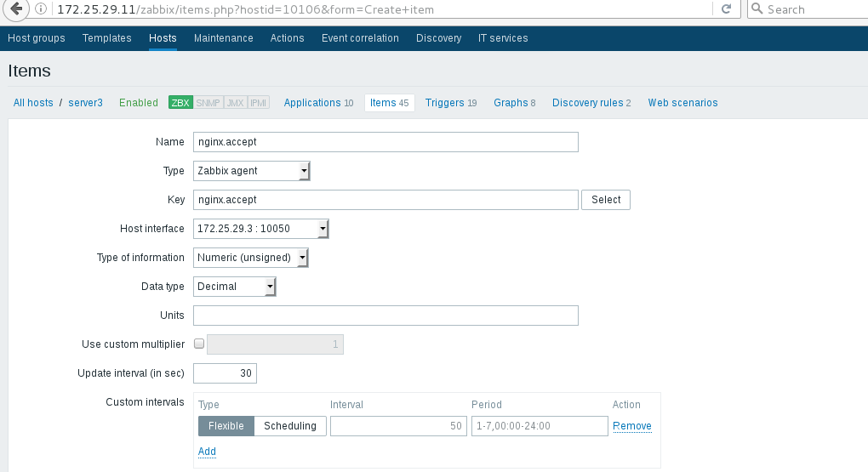Screen dimensions: 868x472
Task: Click the magnifier icon in Search box
Action: coord(757,9)
